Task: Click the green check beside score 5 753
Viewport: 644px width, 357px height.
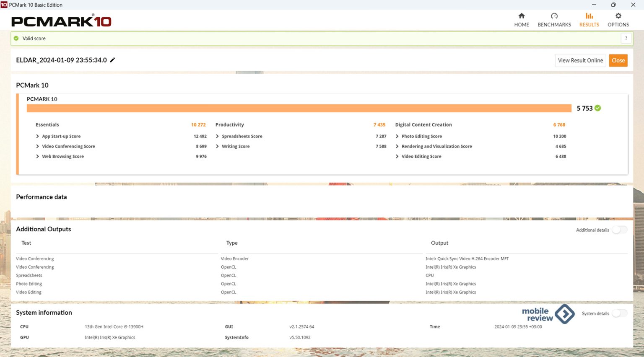Action: click(x=598, y=108)
